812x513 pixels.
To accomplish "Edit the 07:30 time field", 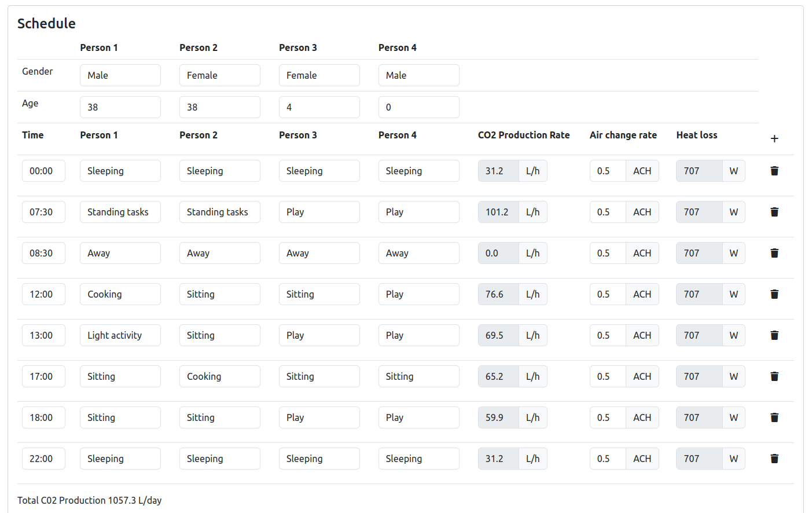I will (43, 212).
